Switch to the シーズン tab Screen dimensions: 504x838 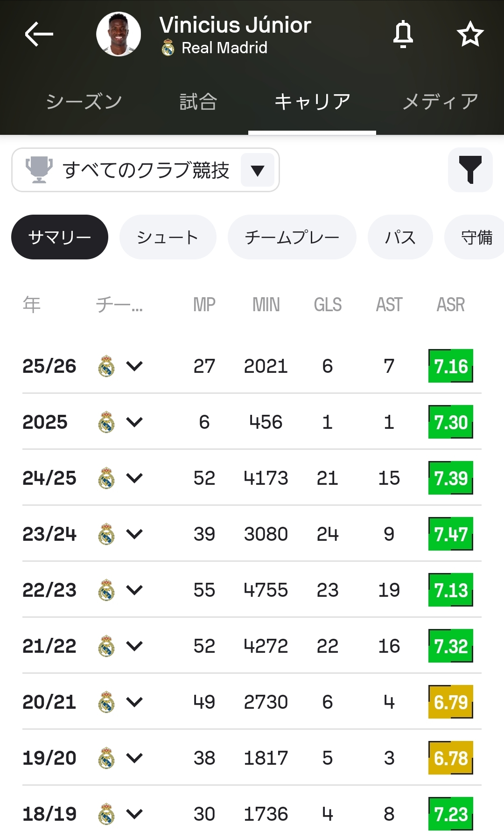coord(84,101)
